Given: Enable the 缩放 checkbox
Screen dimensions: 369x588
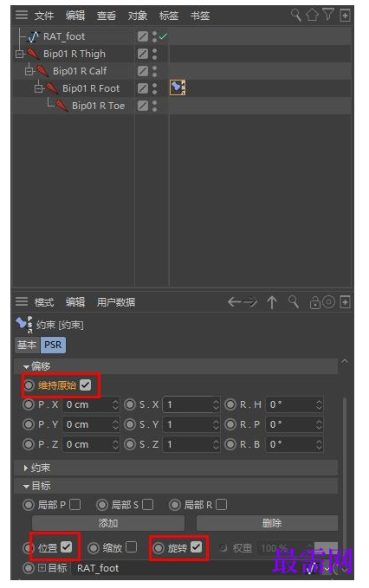Looking at the screenshot, I should point(131,547).
